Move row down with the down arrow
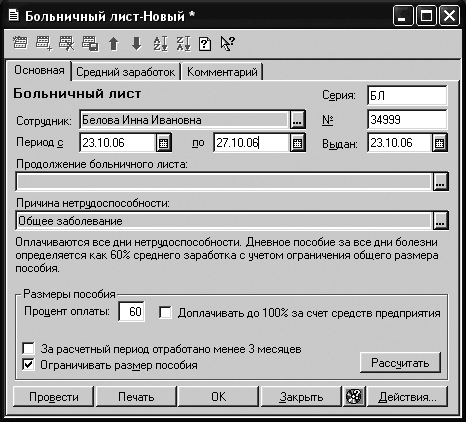The image size is (466, 422). 137,44
